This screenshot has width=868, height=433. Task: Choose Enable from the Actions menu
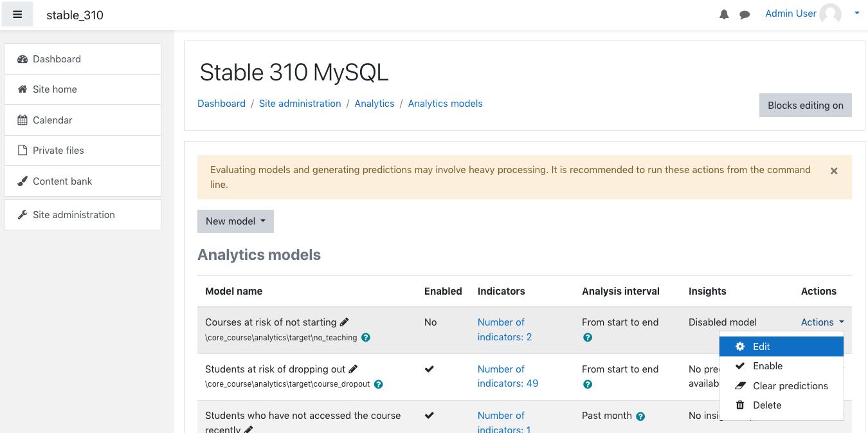(x=781, y=366)
